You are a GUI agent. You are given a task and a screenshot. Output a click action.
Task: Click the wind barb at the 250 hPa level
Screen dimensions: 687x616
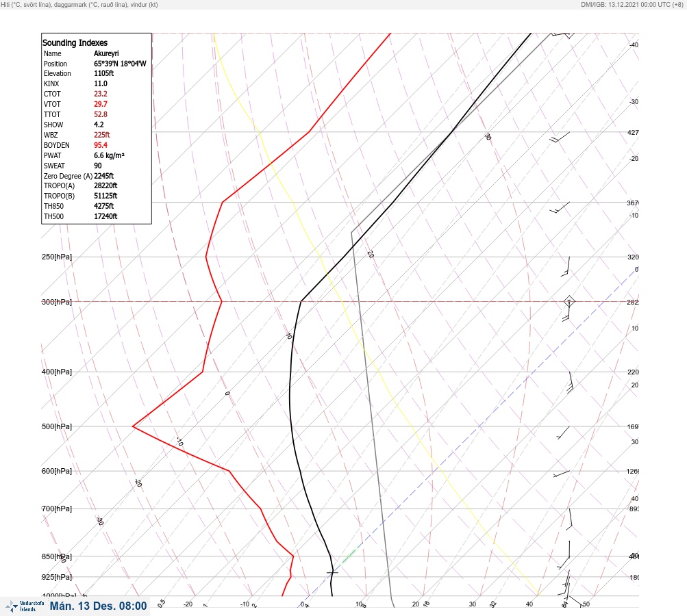click(x=566, y=267)
